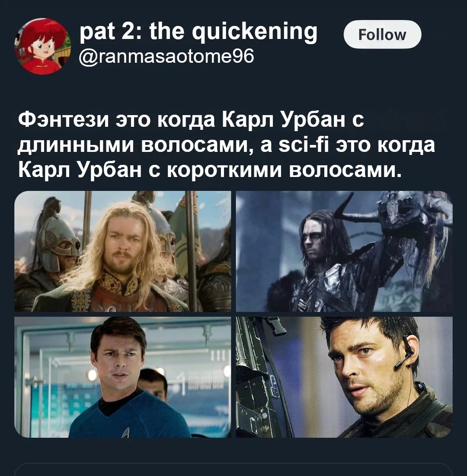Open the @ranmasaotome96 handle link
467x476 pixels.
(x=166, y=56)
